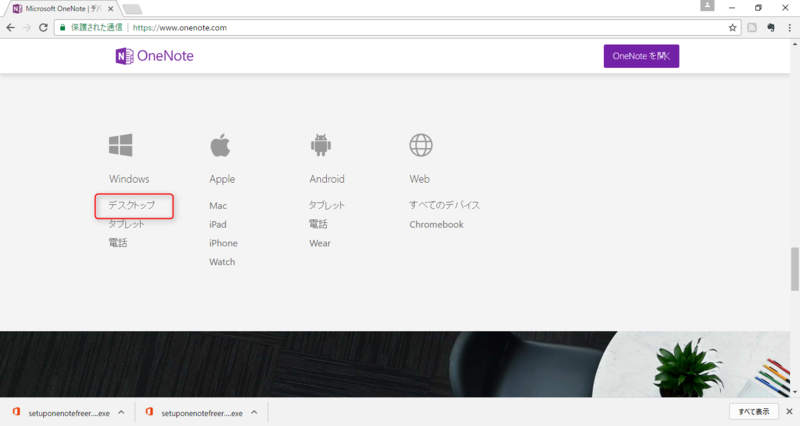Click the Windows heading text
Image resolution: width=800 pixels, height=426 pixels.
129,179
